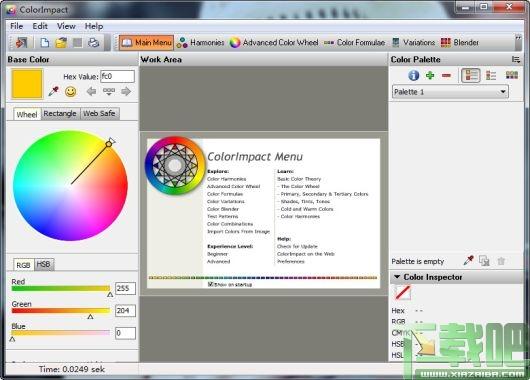Screen dimensions: 530x380
Task: Click the empty Color Inspector swatch
Action: [x=403, y=293]
